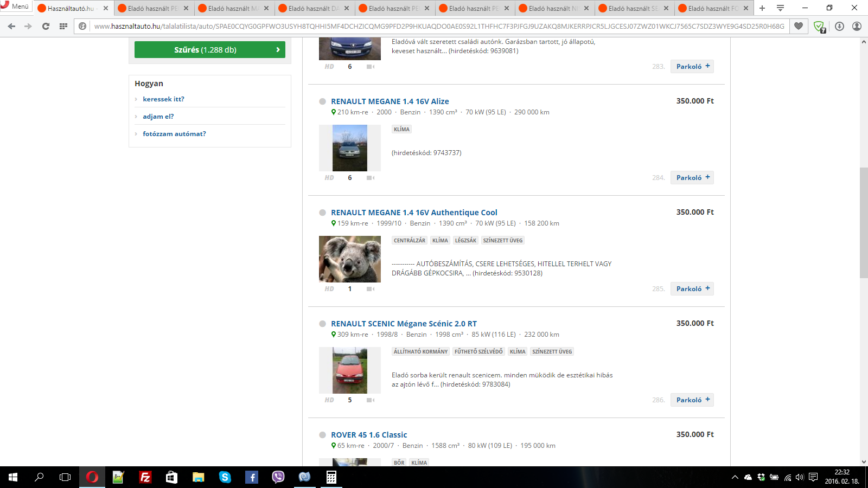This screenshot has height=488, width=868.
Task: Switch to the Eladó használt SE tab
Action: 633,8
